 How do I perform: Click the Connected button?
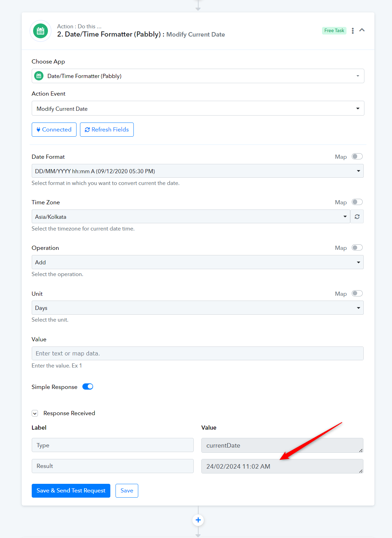(54, 130)
